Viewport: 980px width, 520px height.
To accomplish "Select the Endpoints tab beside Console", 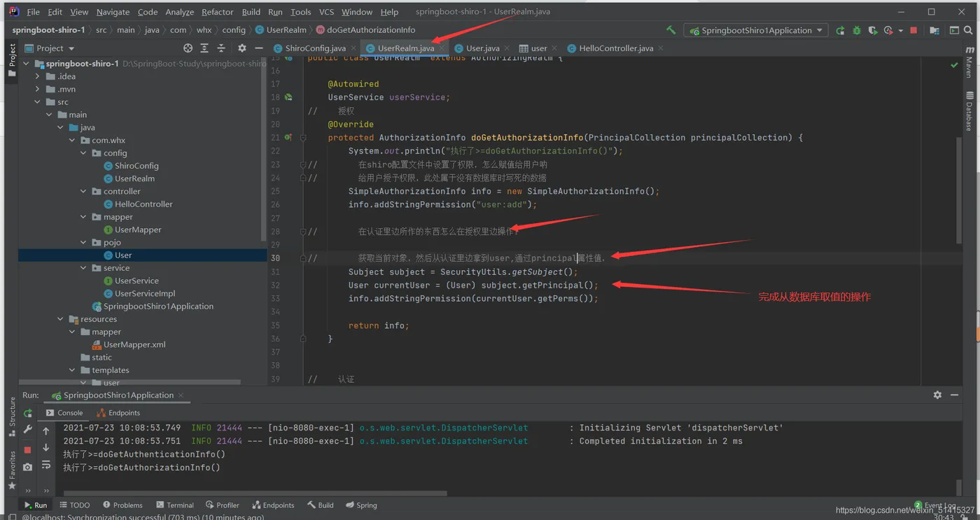I will 118,413.
